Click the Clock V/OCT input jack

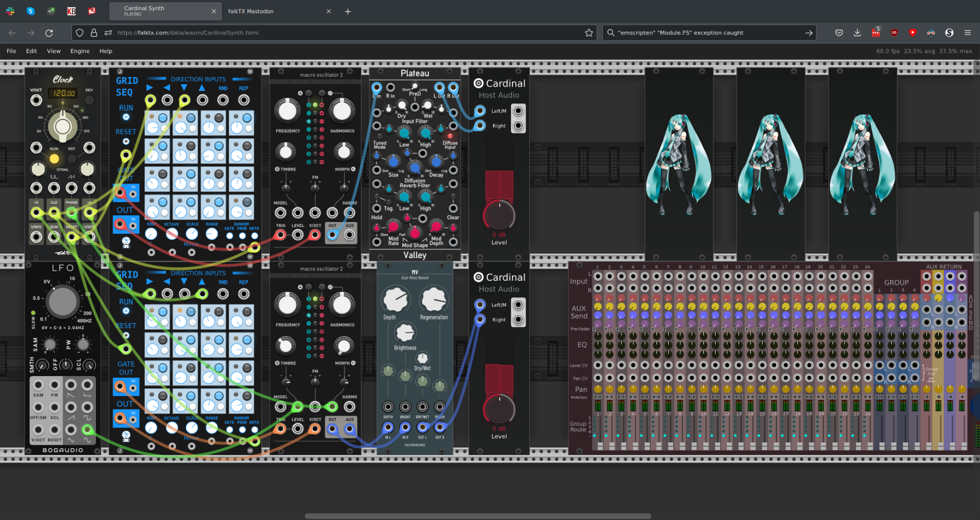tap(36, 100)
